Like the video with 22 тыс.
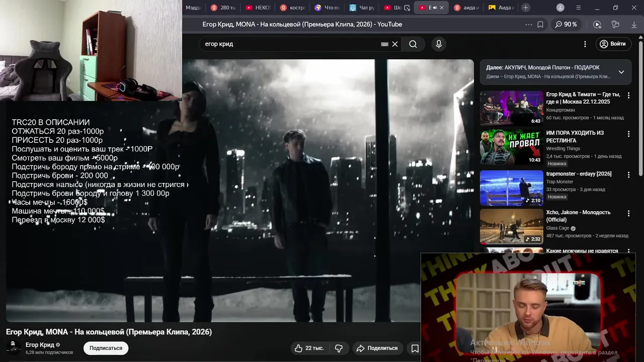This screenshot has height=362, width=644. tap(309, 348)
